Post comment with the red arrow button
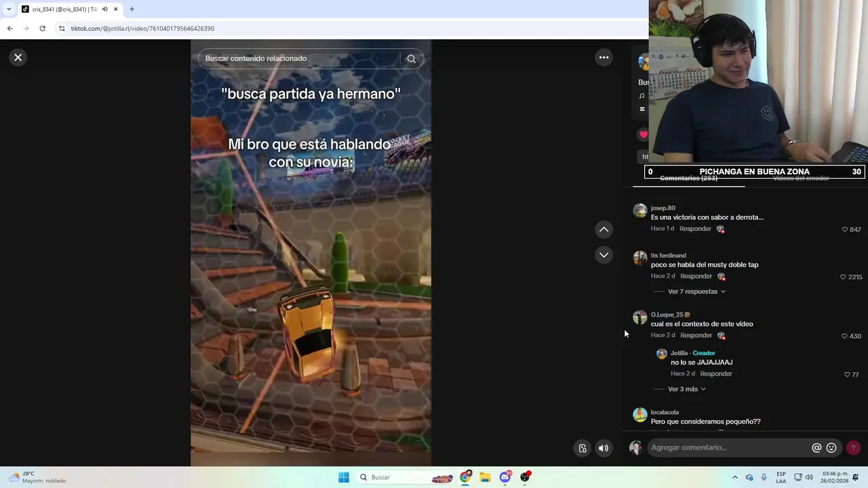Viewport: 868px width, 488px height. click(x=853, y=447)
